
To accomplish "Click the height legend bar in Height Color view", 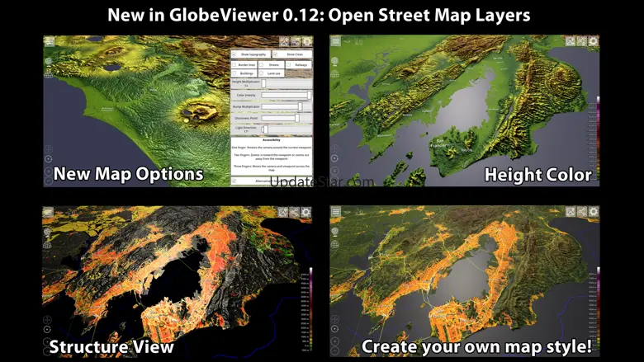I will coord(598,139).
